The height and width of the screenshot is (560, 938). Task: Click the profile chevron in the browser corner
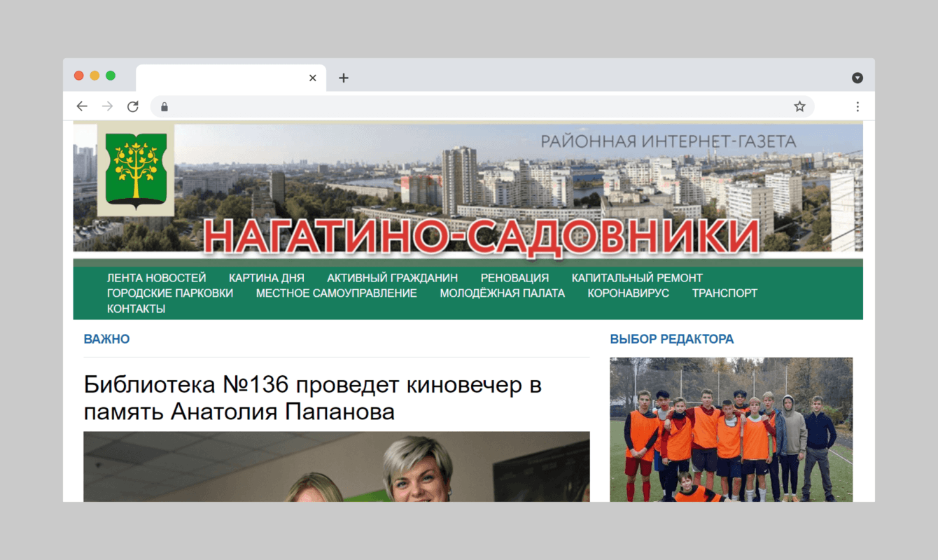pos(857,78)
